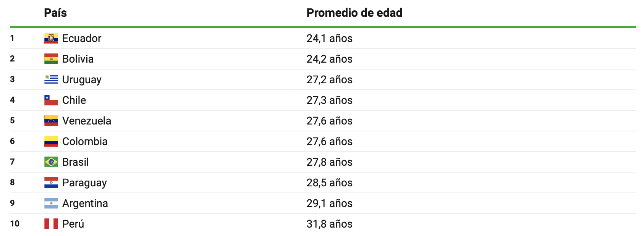Screen dimensions: 644x236
Task: Select the Uruguay flag icon
Action: (x=51, y=79)
